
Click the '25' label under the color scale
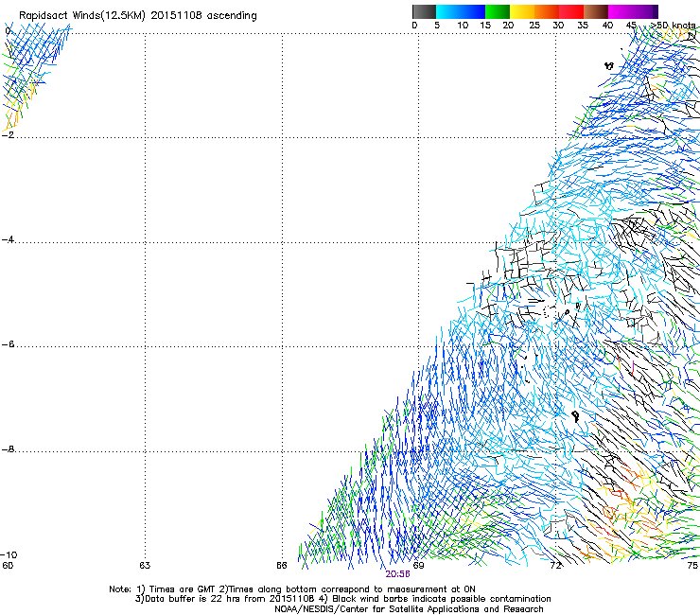tap(534, 26)
